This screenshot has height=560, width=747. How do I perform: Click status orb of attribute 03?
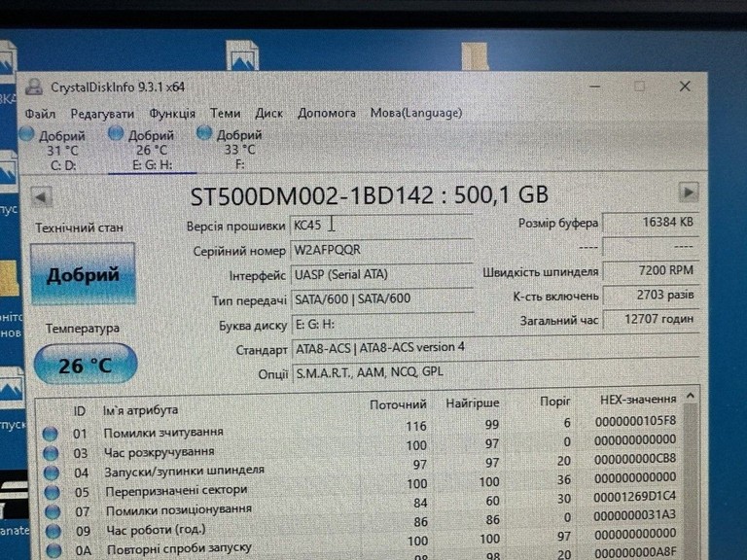tap(51, 453)
